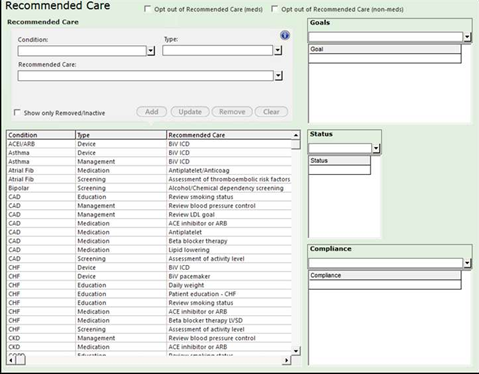Click the horizontal scroll right arrow
The width and height of the screenshot is (479, 374).
(x=286, y=360)
